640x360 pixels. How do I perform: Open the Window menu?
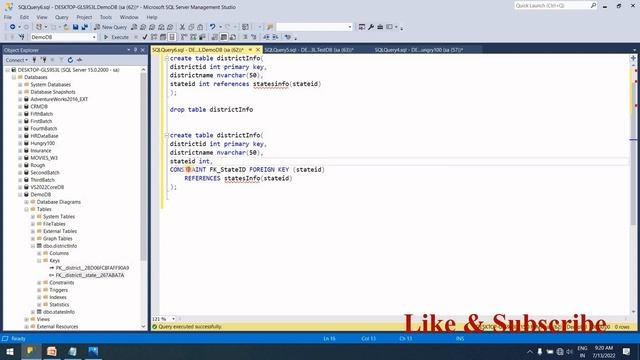coord(129,17)
